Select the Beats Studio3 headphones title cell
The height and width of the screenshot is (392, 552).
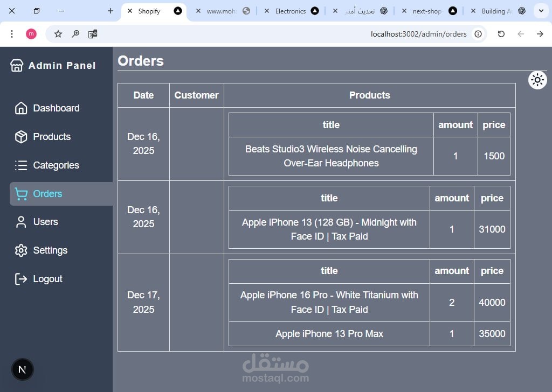click(331, 156)
